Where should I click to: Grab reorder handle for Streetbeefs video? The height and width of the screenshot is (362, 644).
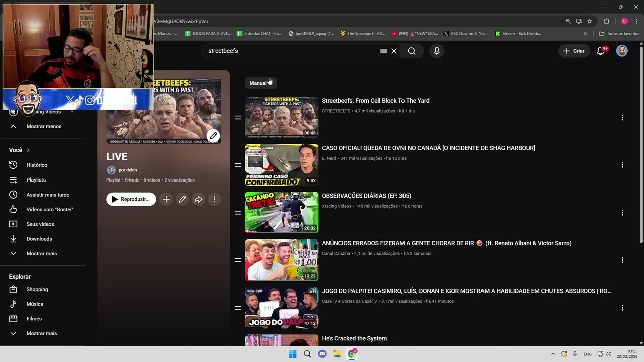pos(238,117)
